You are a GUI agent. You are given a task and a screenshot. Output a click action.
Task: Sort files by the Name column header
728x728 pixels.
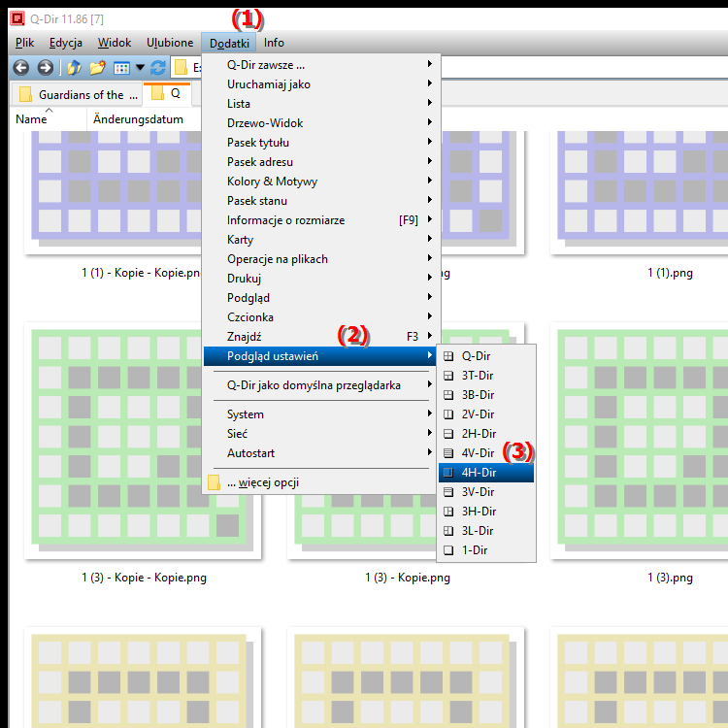[x=31, y=119]
